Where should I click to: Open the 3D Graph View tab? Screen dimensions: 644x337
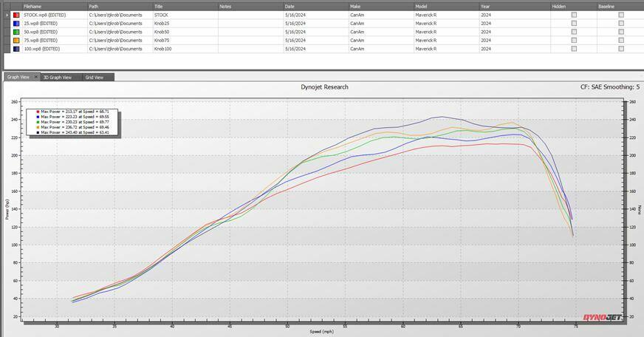58,78
